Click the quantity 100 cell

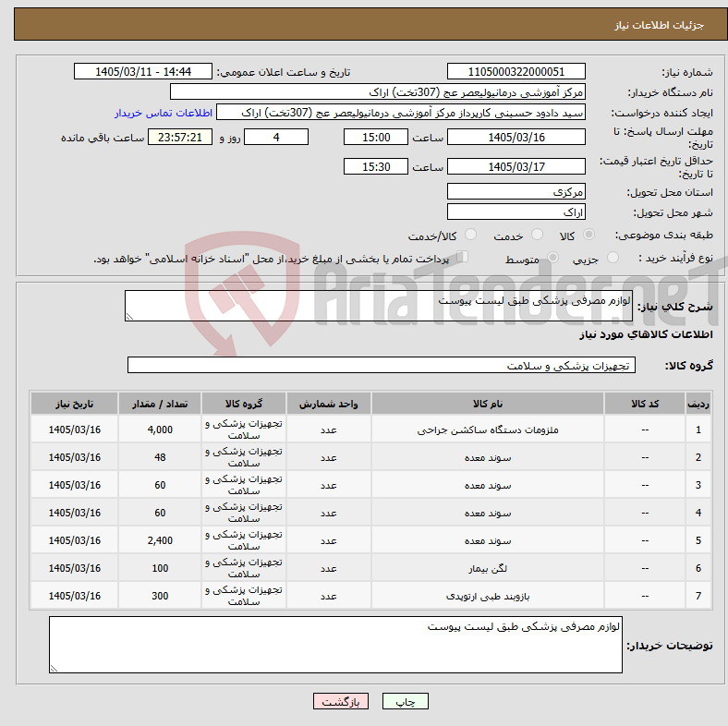[160, 568]
